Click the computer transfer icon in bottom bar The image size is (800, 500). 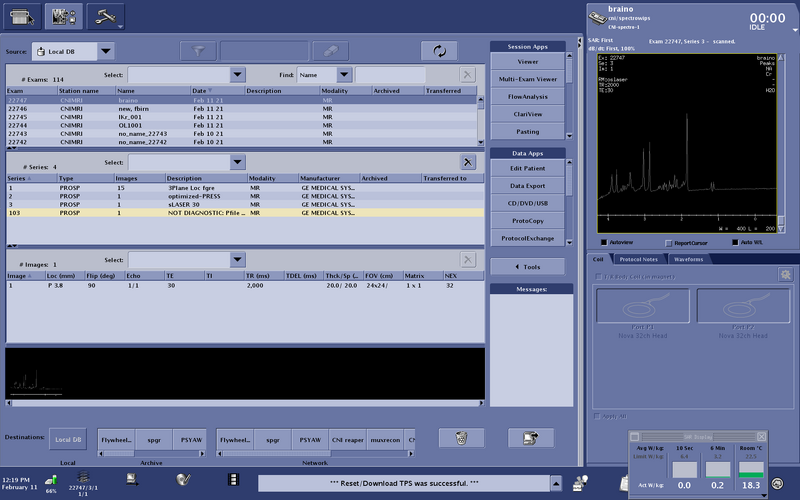[x=133, y=479]
